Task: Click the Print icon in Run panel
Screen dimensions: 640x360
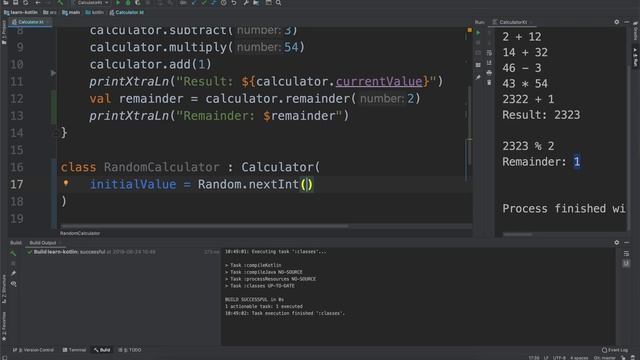Action: point(489,73)
